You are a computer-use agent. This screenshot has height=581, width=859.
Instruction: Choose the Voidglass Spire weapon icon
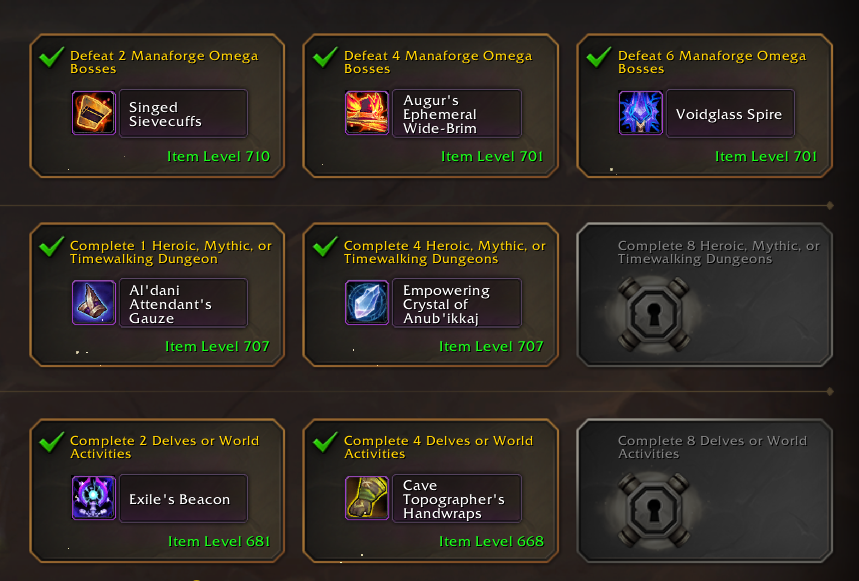[640, 113]
